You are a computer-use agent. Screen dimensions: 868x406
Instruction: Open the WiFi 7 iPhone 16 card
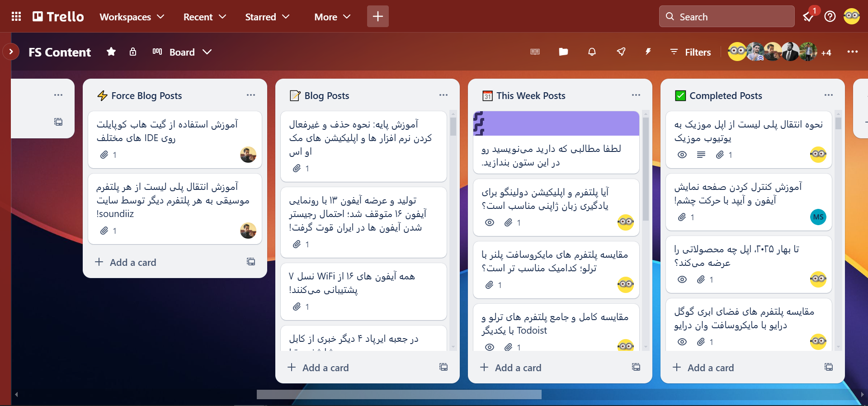[x=363, y=292]
